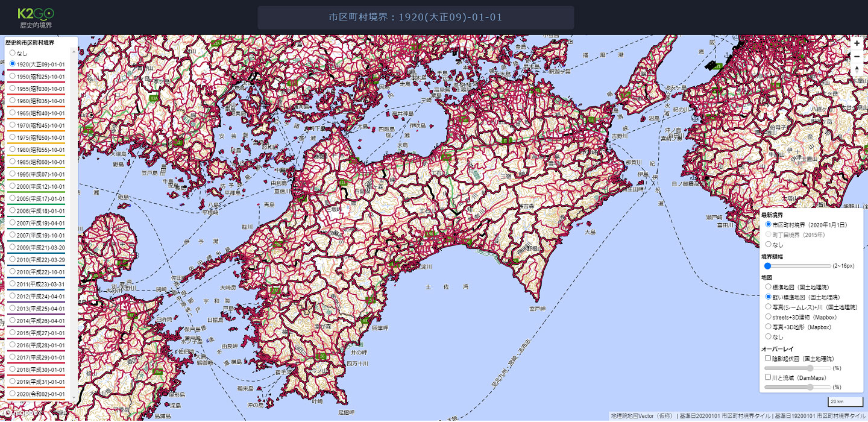Click the 歴史的境界 subtitle under the logo
Viewport: 868px width, 422px height.
point(36,26)
